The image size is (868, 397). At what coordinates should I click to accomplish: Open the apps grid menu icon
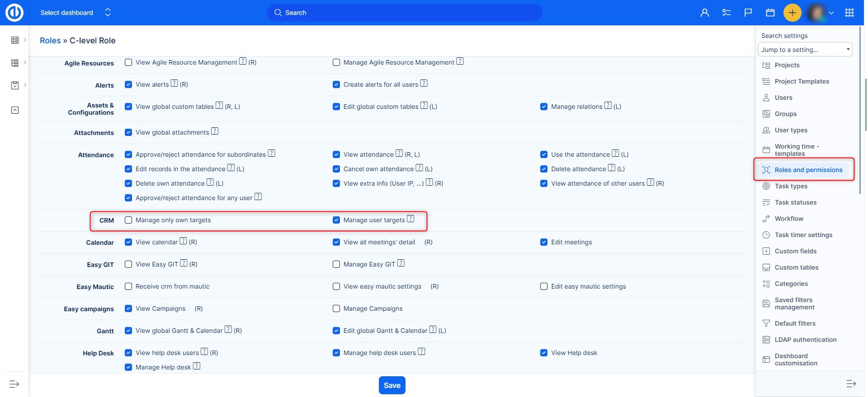849,13
